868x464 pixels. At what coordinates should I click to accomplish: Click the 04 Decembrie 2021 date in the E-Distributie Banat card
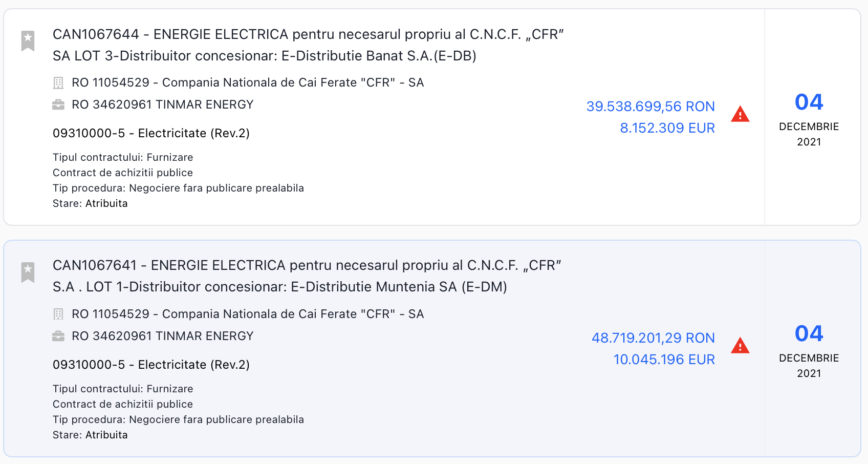coord(809,119)
